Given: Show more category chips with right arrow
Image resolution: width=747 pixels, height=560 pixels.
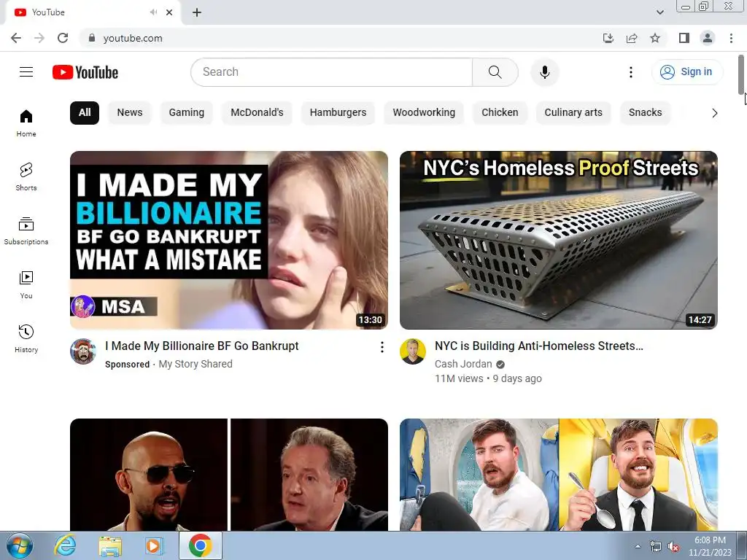Looking at the screenshot, I should pyautogui.click(x=714, y=113).
